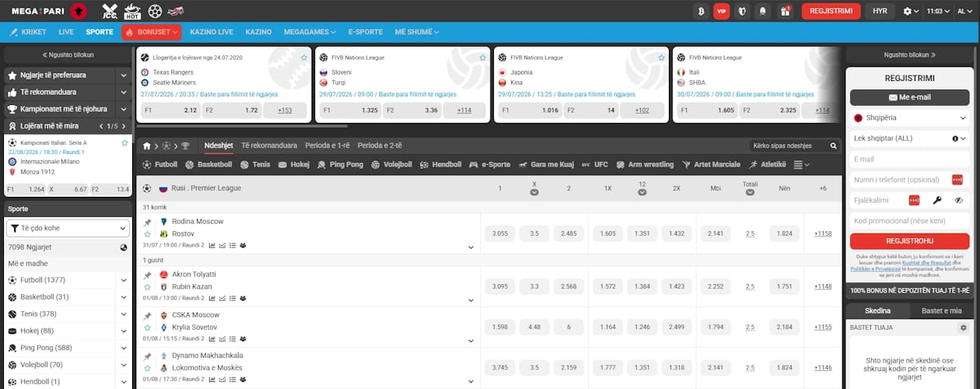Open the BONUSET menu
The height and width of the screenshot is (389, 980).
151,32
